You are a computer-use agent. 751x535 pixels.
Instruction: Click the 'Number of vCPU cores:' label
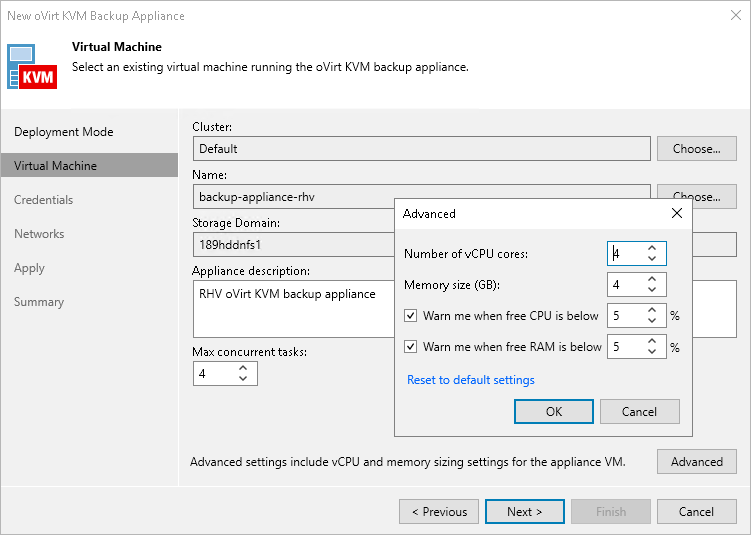click(466, 253)
